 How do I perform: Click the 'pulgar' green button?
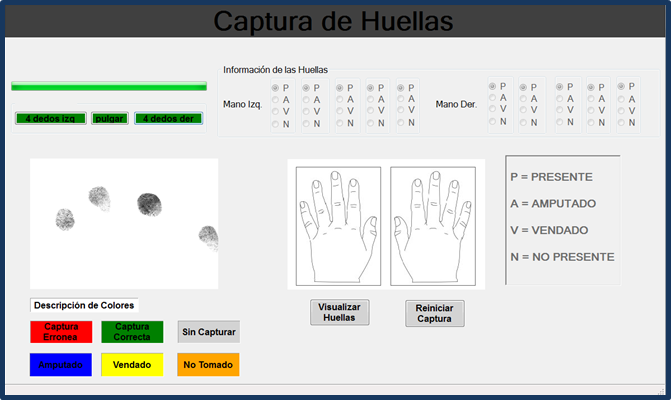pyautogui.click(x=110, y=119)
